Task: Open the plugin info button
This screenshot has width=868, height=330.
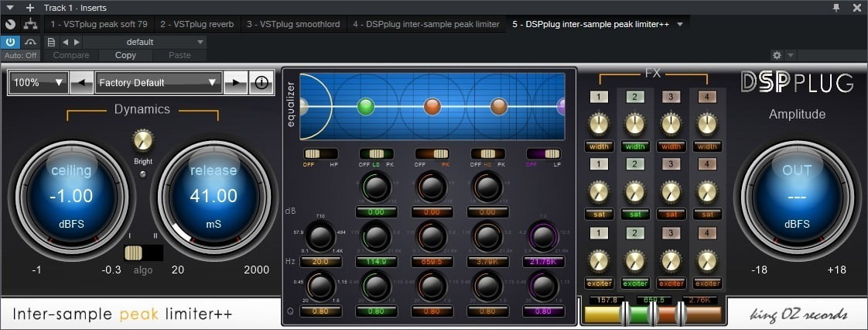Action: [x=261, y=83]
